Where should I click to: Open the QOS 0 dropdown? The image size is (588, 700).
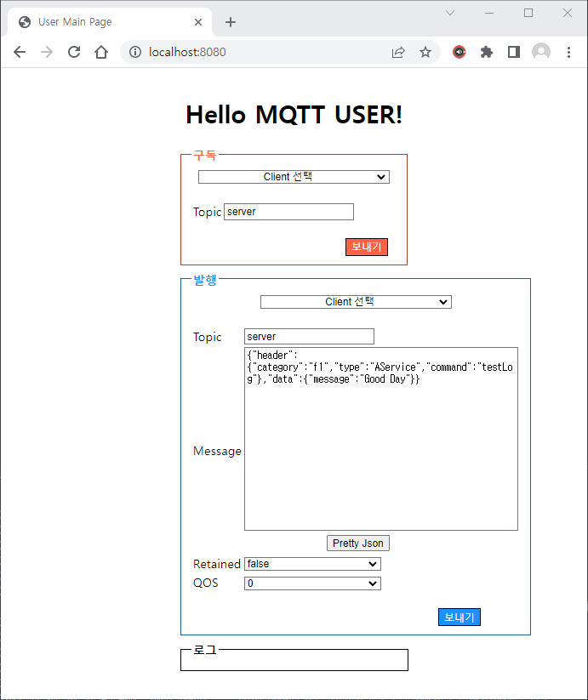312,583
